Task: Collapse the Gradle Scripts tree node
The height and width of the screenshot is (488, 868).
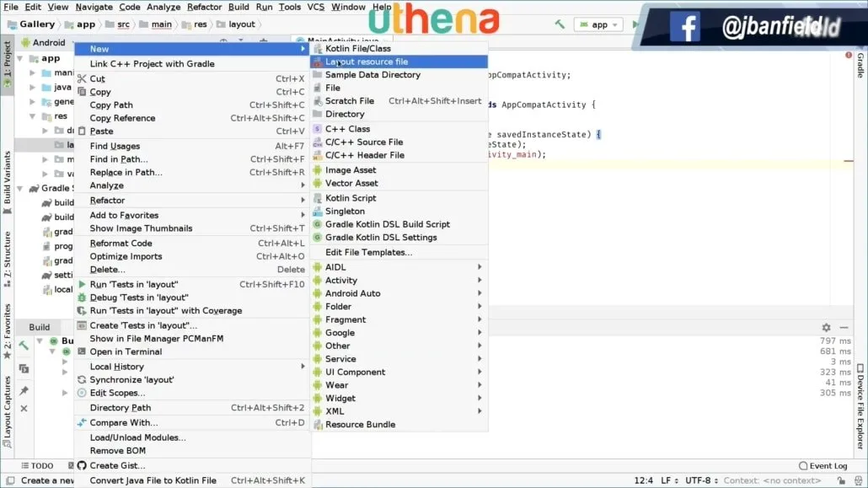Action: pos(20,188)
